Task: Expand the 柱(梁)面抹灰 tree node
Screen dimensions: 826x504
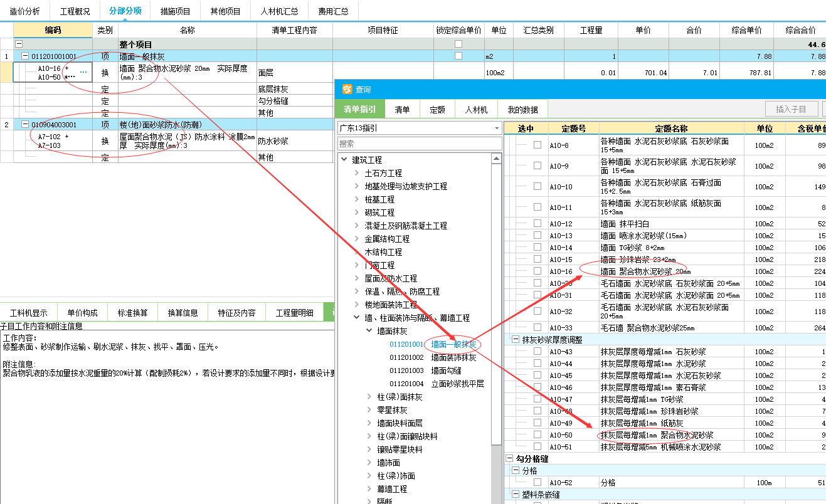Action: coord(369,397)
